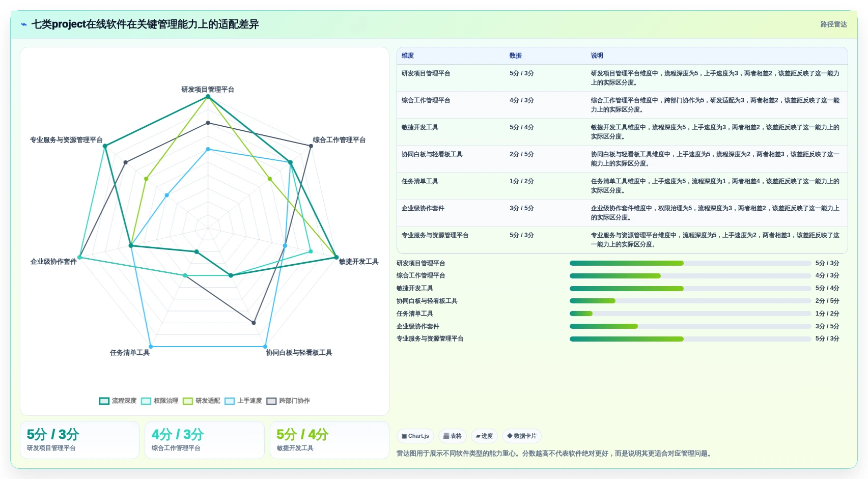Click the 协同白板与轻看板工具 table row name
This screenshot has height=479, width=868.
432,154
